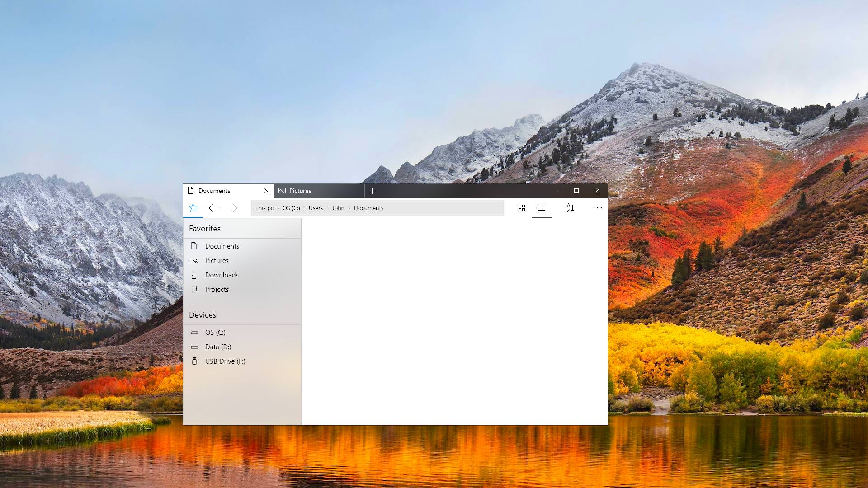Click the address bar path segment John
The width and height of the screenshot is (868, 488).
pyautogui.click(x=339, y=208)
